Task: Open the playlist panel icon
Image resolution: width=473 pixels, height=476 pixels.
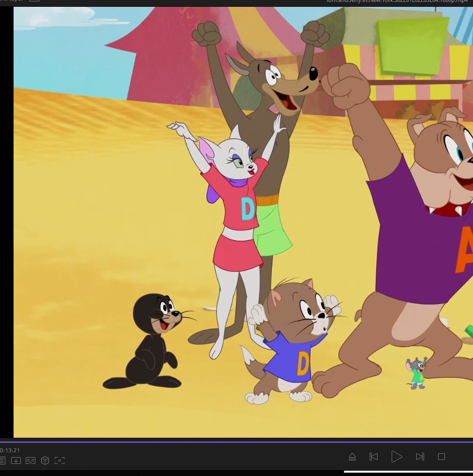Action: pyautogui.click(x=2, y=461)
